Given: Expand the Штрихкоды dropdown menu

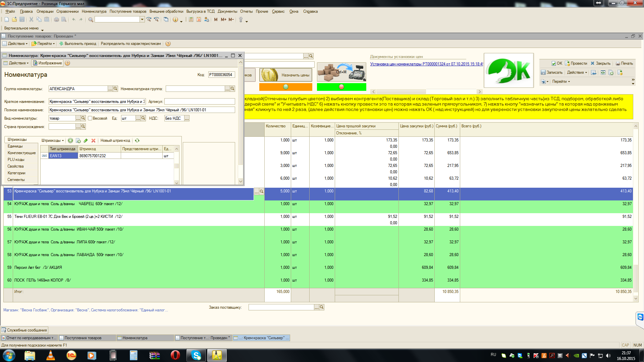Looking at the screenshot, I should point(53,140).
